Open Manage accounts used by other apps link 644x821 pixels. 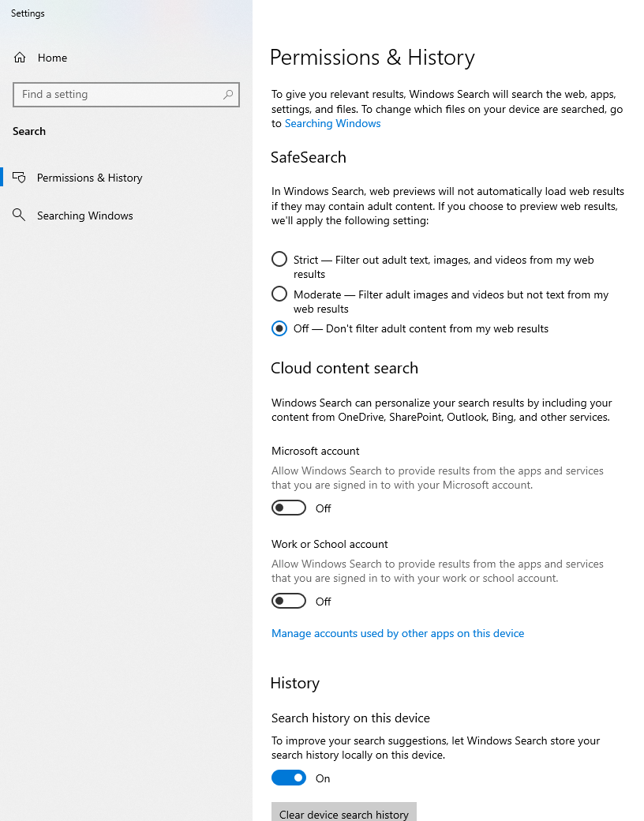point(398,634)
